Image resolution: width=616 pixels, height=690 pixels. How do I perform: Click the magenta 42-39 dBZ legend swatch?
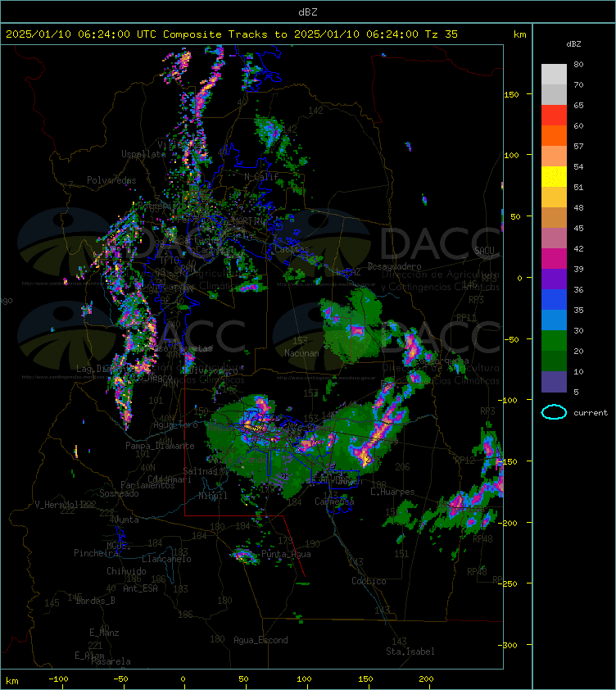click(x=554, y=259)
